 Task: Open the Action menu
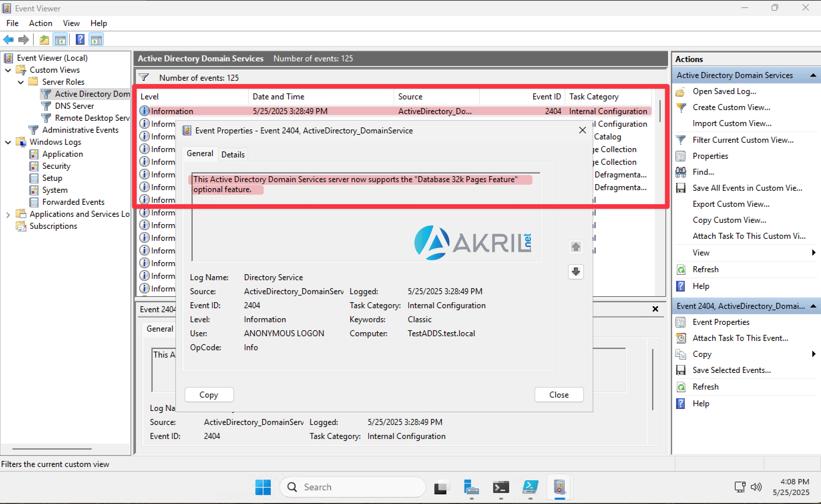(40, 23)
